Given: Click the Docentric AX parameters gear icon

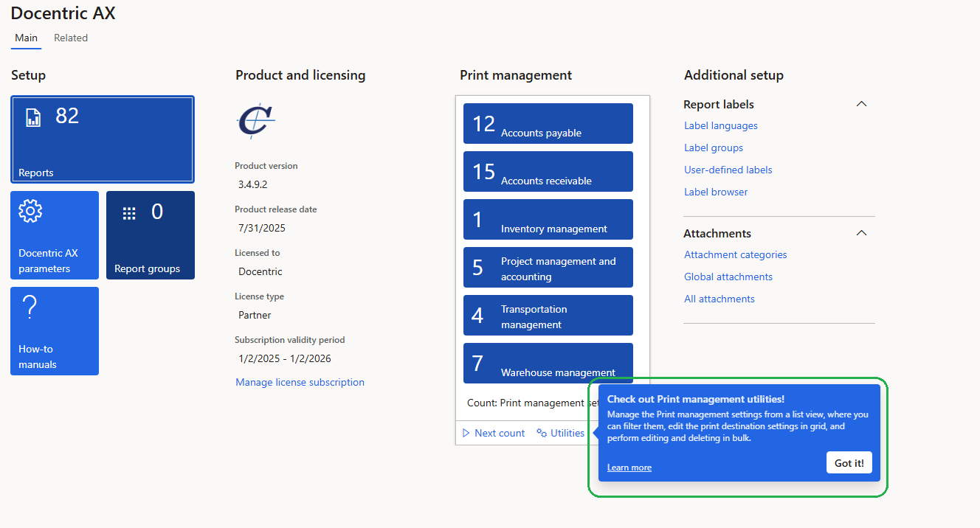Looking at the screenshot, I should coord(30,212).
